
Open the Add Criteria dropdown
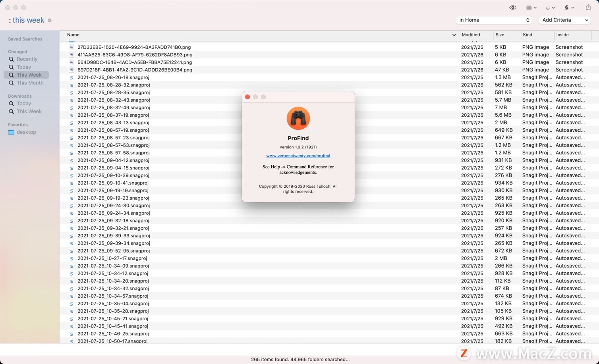[564, 20]
